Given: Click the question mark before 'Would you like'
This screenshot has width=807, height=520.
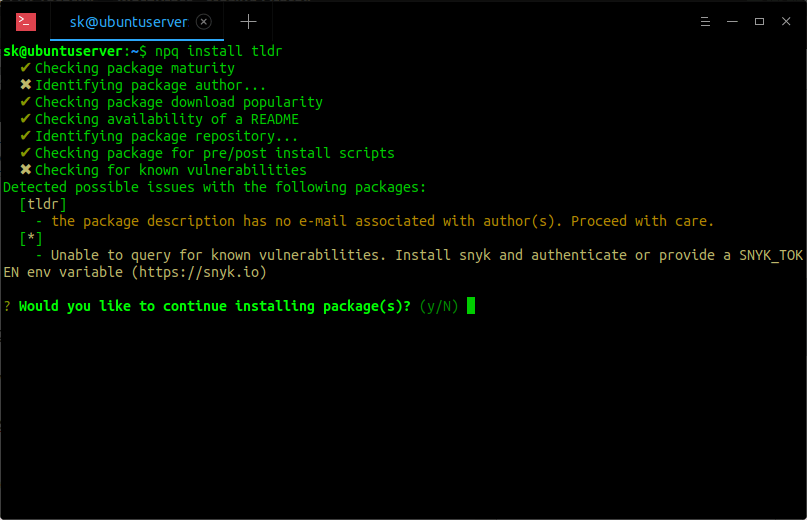Looking at the screenshot, I should point(7,306).
